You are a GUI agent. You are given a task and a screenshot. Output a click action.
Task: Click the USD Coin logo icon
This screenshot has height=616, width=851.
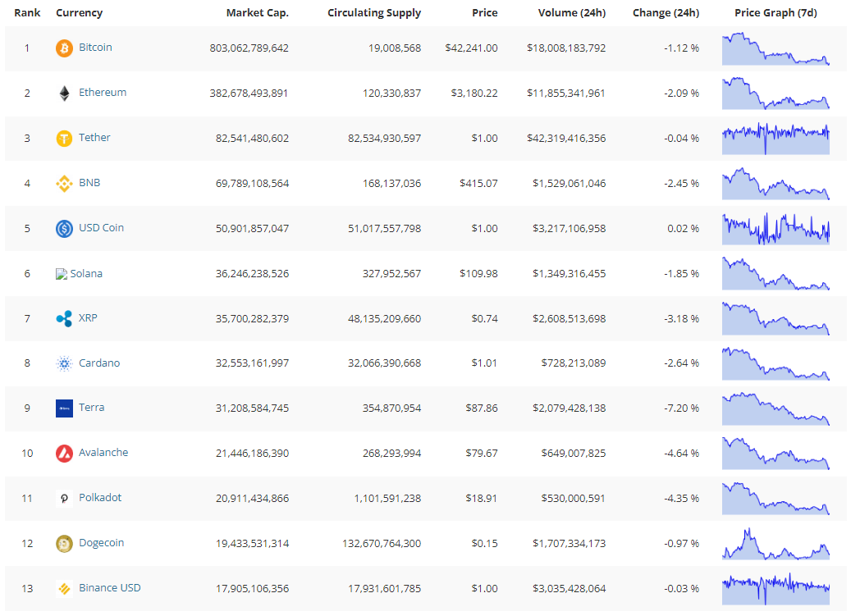coord(64,228)
